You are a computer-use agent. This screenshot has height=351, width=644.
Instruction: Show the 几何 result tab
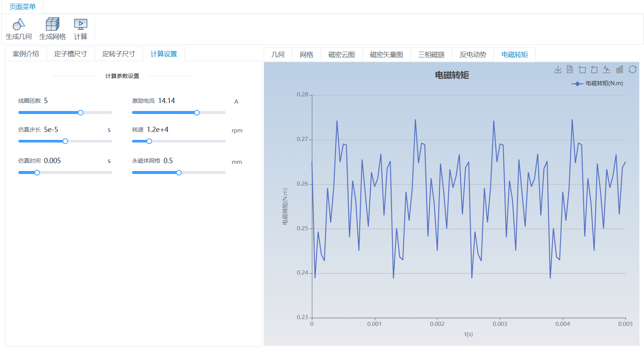tap(278, 55)
